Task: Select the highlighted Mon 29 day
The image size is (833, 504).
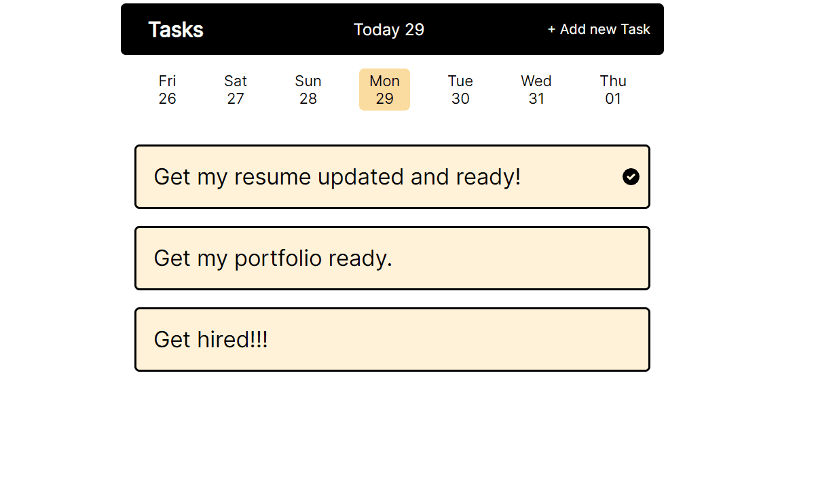Action: (x=384, y=90)
